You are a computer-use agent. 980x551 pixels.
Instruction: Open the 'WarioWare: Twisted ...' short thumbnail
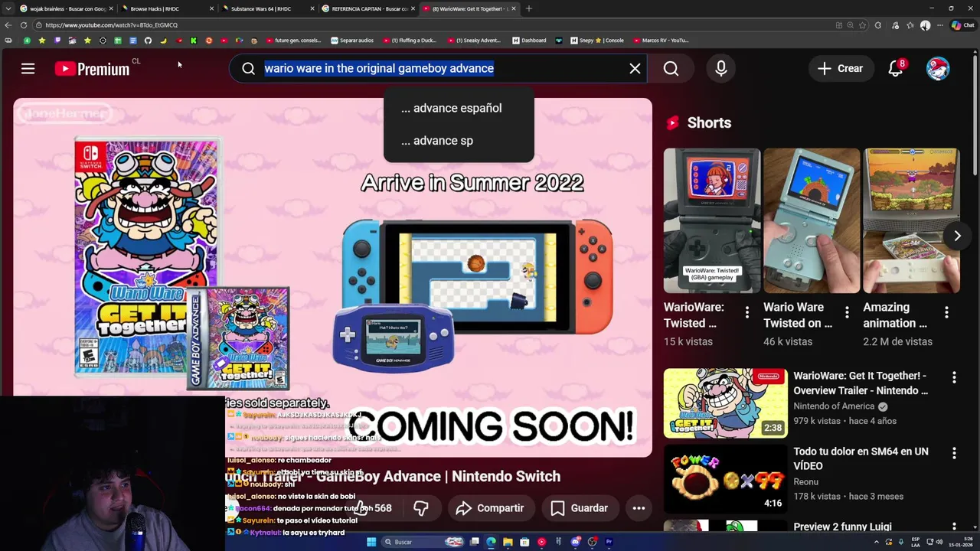[x=712, y=220]
